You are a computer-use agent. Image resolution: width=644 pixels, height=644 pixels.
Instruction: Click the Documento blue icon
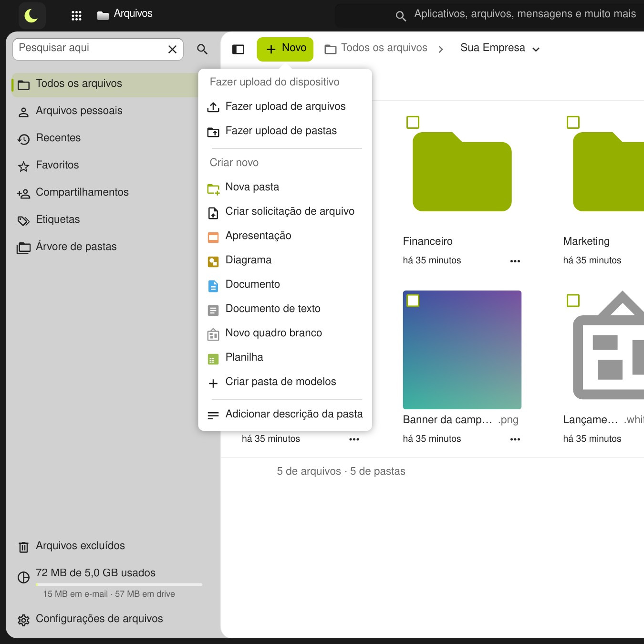(x=213, y=286)
